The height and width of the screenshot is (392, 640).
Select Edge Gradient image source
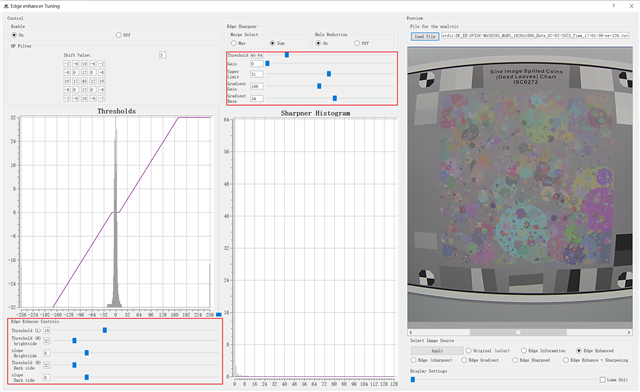464,360
